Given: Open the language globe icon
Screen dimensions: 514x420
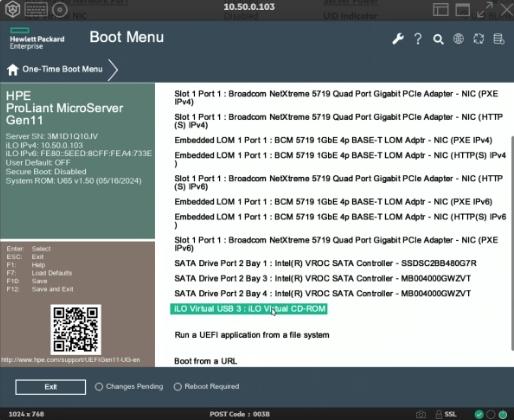Looking at the screenshot, I should pyautogui.click(x=458, y=39).
